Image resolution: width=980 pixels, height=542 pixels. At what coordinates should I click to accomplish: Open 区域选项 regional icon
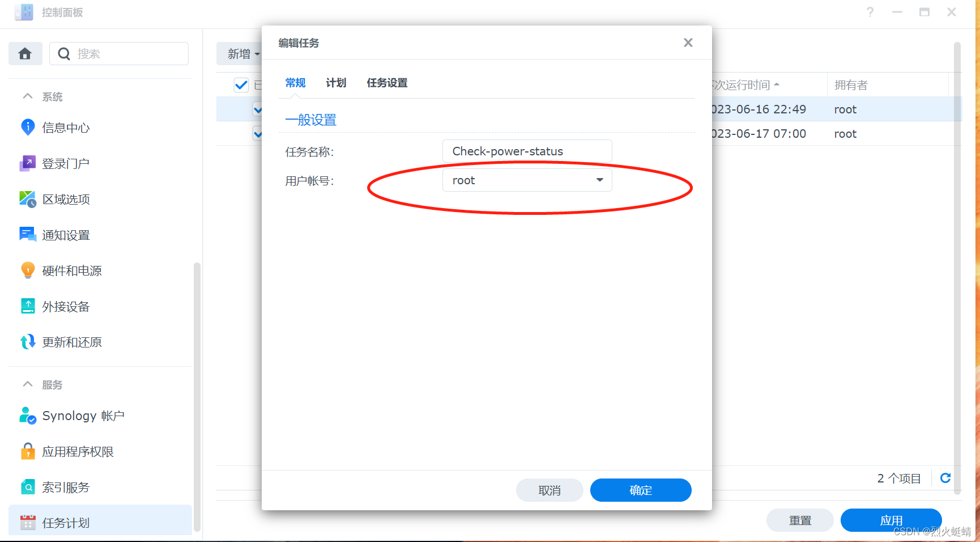(27, 199)
